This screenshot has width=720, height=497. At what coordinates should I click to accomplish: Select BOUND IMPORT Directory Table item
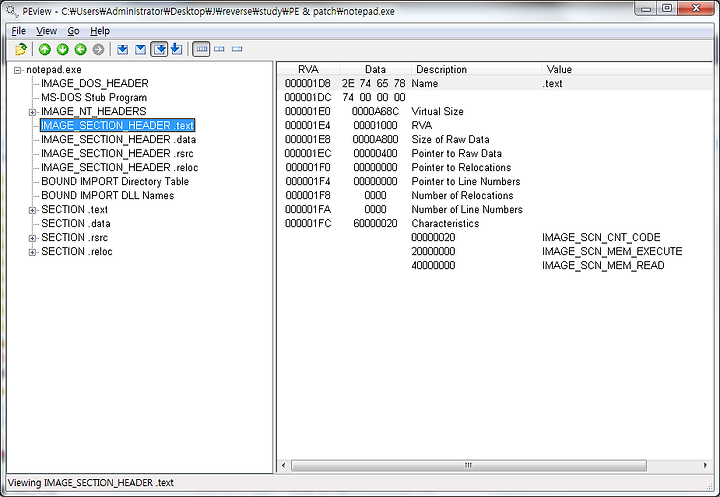click(115, 181)
